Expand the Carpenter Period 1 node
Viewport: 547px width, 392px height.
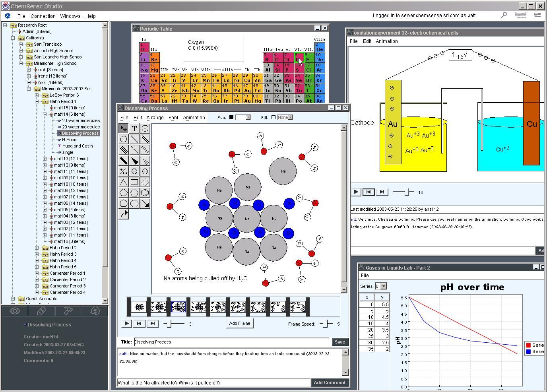(37, 273)
